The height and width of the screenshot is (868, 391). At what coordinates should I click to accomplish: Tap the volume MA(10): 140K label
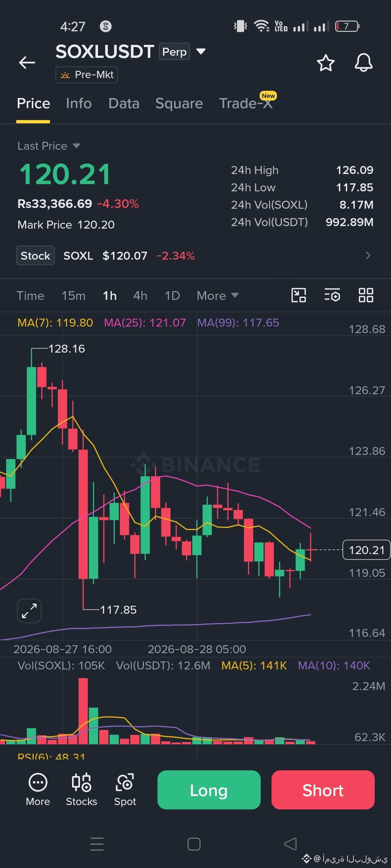tap(334, 665)
